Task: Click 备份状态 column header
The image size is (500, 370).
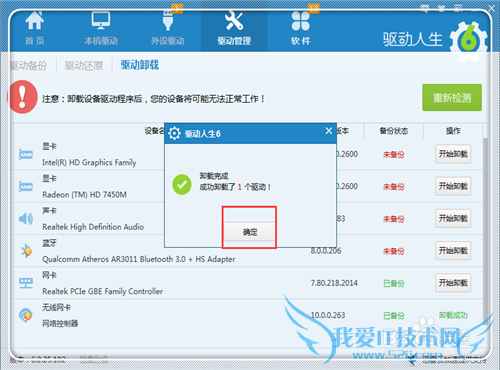Action: (x=394, y=131)
